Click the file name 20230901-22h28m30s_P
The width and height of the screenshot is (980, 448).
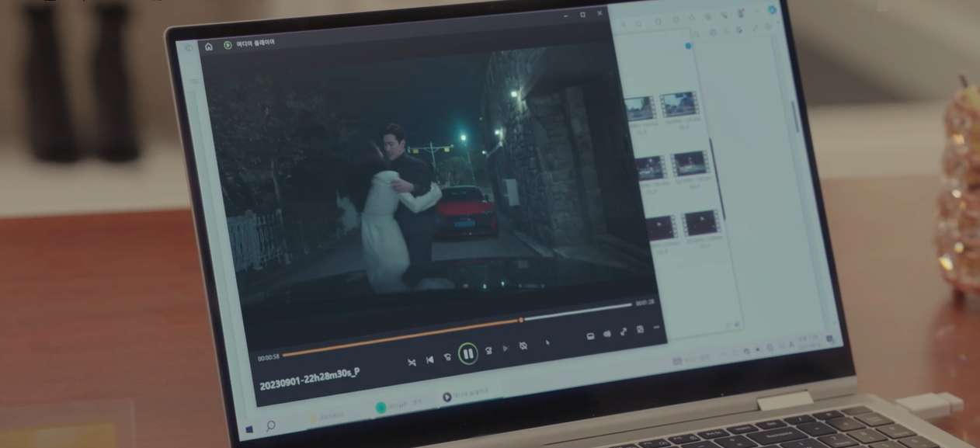[x=309, y=379]
